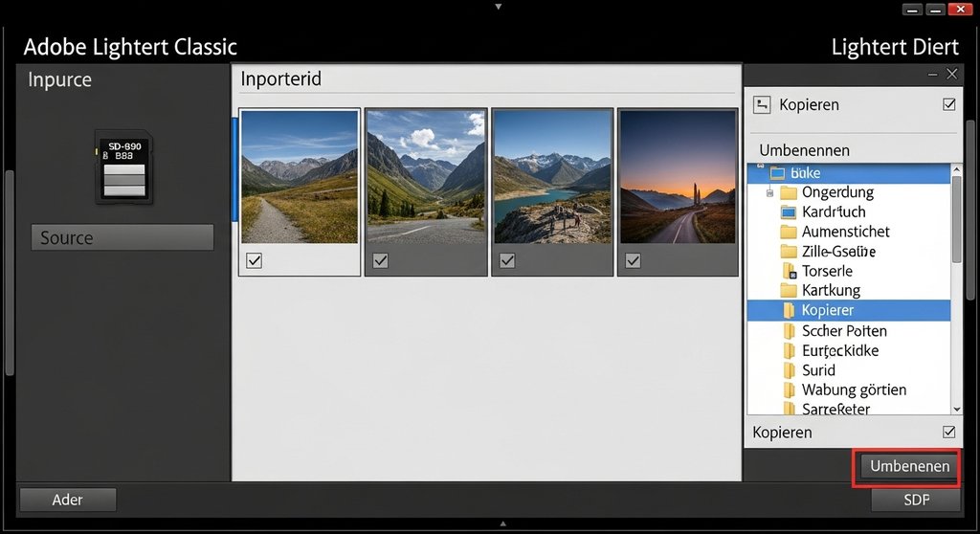Image resolution: width=980 pixels, height=534 pixels.
Task: Click the folder list vertical scrollbar thumb
Action: coord(956,219)
